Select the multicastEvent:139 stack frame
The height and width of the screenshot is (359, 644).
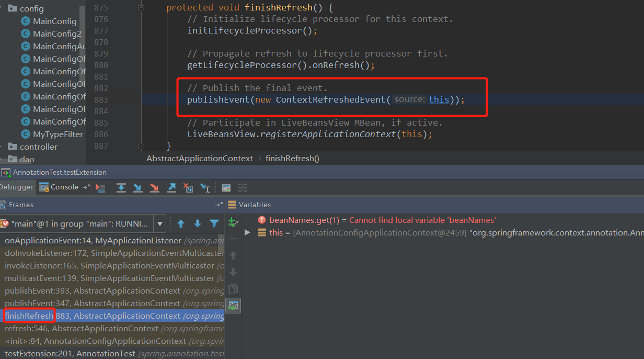click(112, 278)
